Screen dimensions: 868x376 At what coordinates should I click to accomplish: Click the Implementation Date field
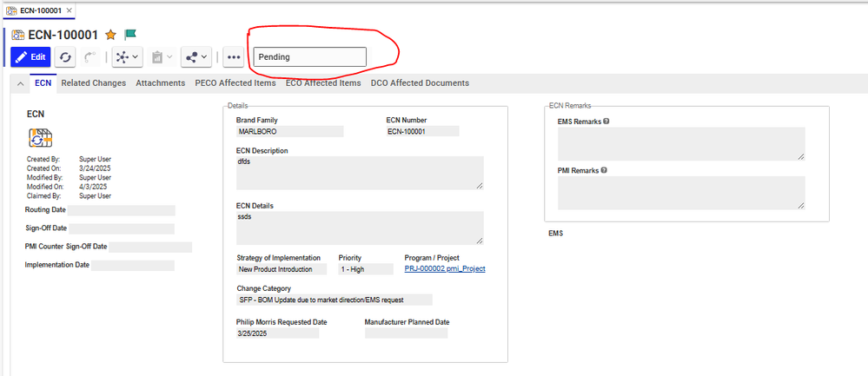point(133,266)
